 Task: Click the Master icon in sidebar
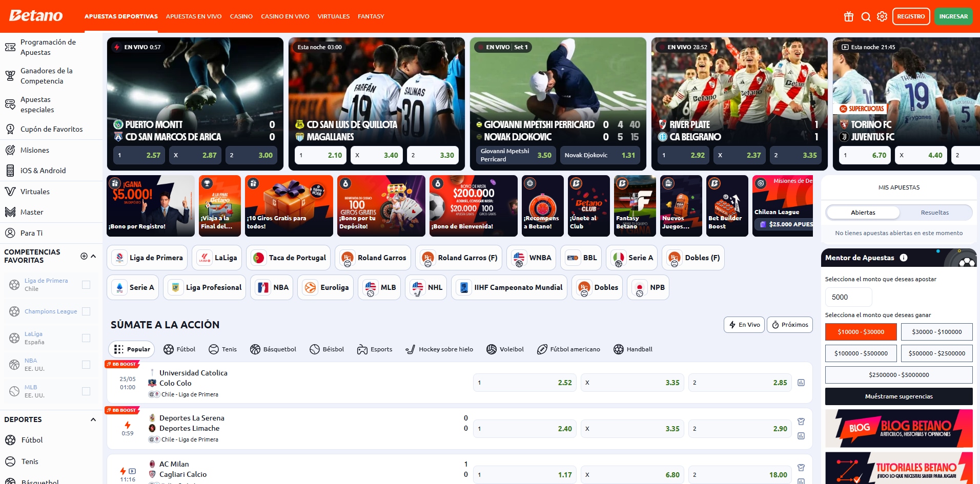coord(10,212)
